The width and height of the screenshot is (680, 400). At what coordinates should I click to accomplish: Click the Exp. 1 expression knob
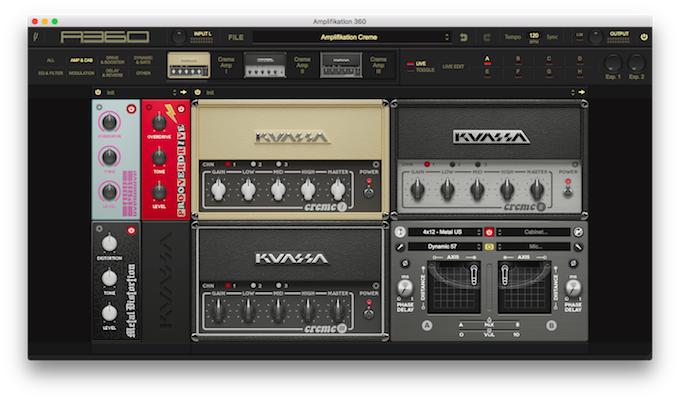(x=613, y=63)
